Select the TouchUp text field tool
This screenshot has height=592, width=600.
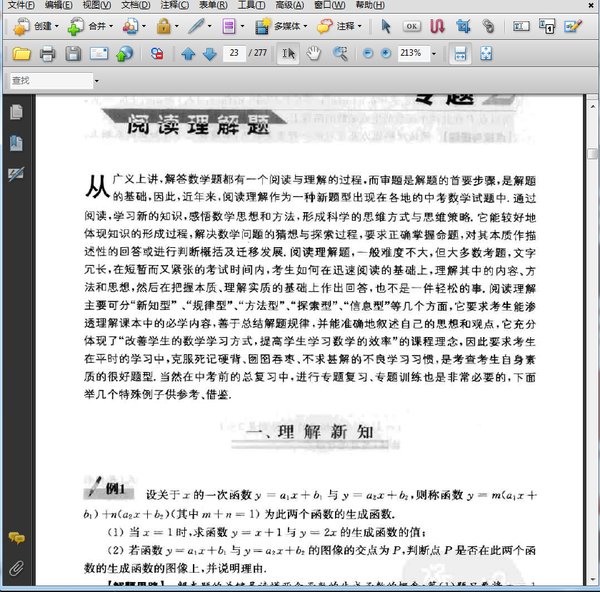(x=521, y=26)
